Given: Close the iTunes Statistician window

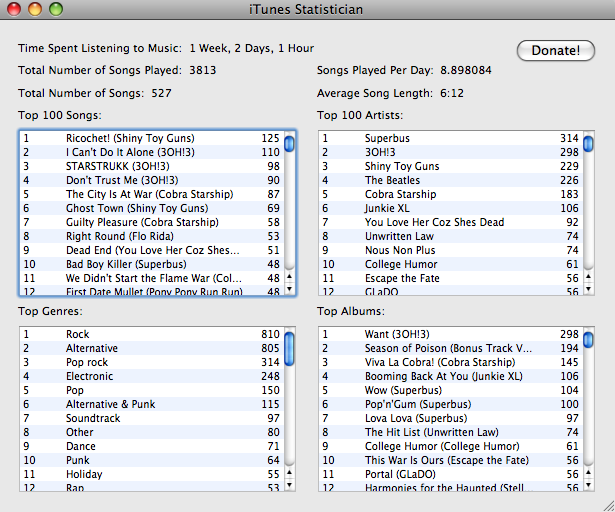Looking at the screenshot, I should click(x=14, y=9).
